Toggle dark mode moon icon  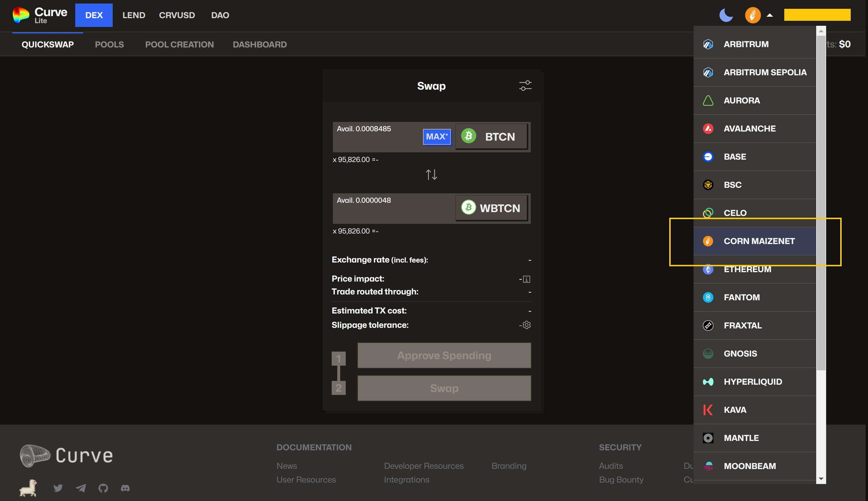[726, 15]
